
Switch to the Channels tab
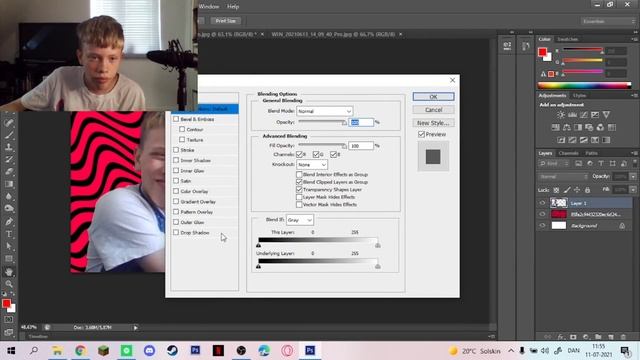click(x=569, y=153)
